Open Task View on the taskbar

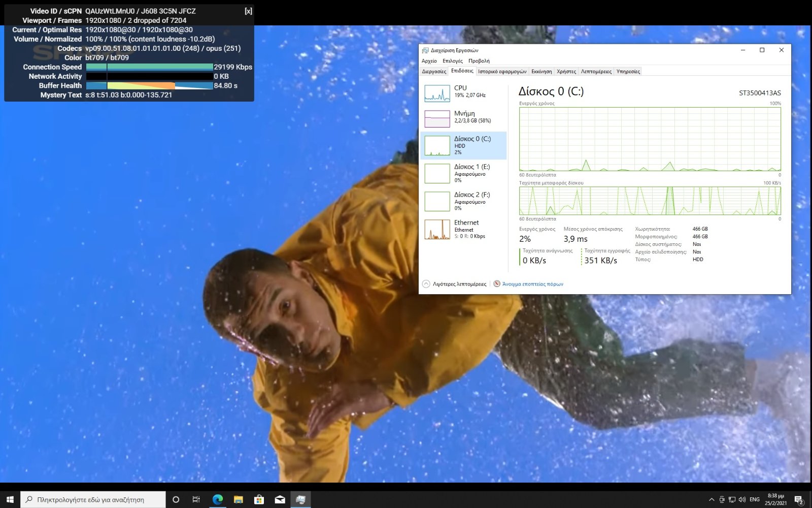[x=196, y=499]
